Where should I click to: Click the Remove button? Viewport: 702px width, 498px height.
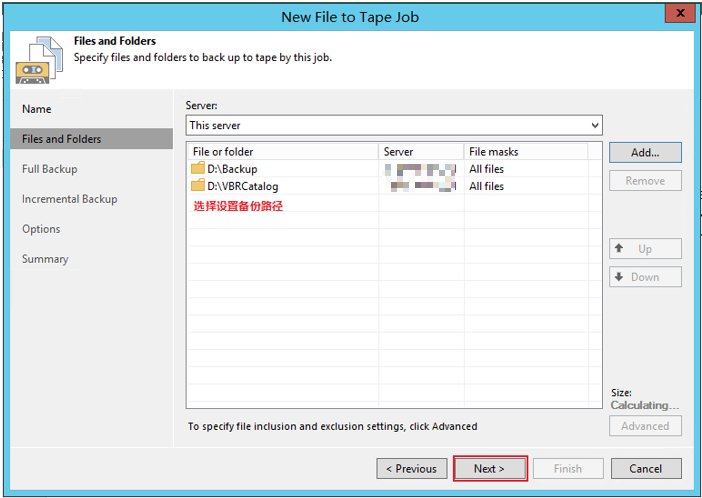[645, 180]
